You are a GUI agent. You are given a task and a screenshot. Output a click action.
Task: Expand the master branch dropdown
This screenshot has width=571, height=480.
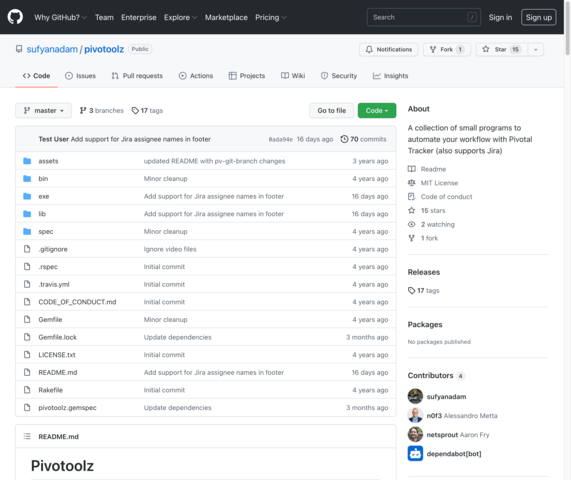pos(43,110)
